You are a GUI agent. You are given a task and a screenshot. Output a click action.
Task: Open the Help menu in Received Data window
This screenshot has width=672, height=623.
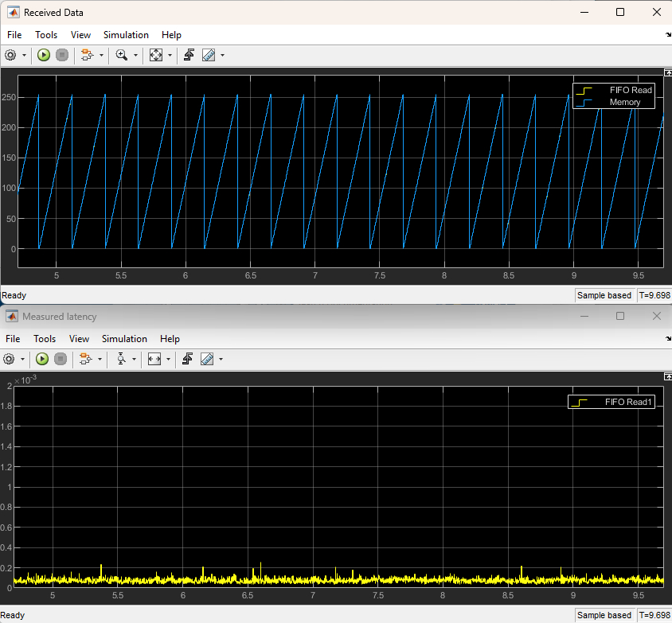coord(171,35)
